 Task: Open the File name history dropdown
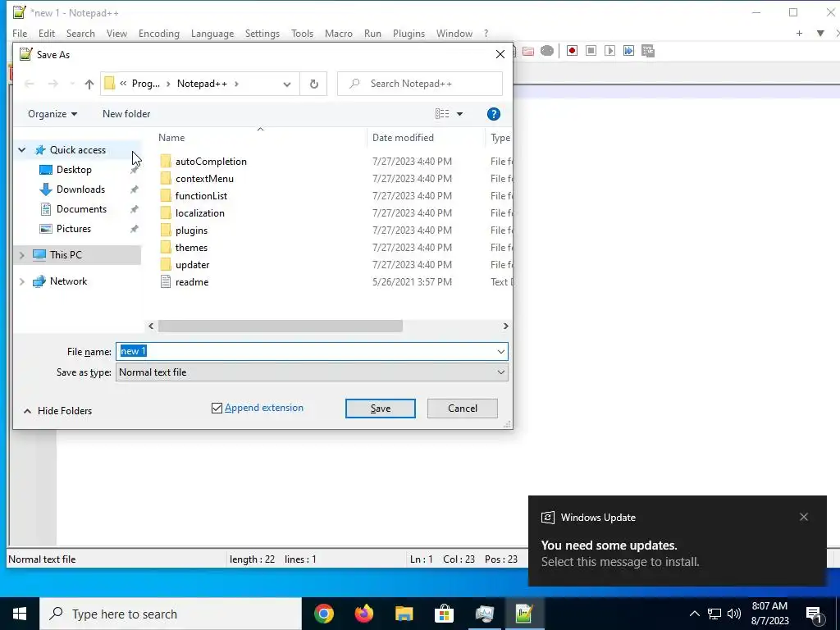[501, 352]
